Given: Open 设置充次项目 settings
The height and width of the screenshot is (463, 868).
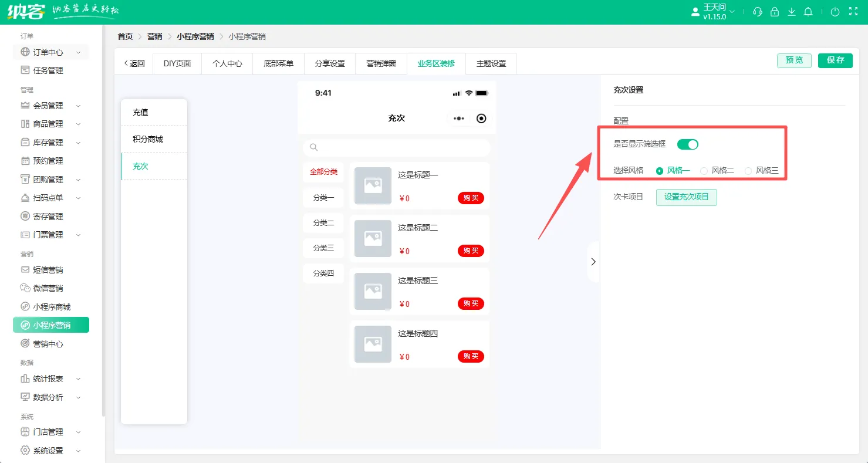Looking at the screenshot, I should (x=686, y=197).
